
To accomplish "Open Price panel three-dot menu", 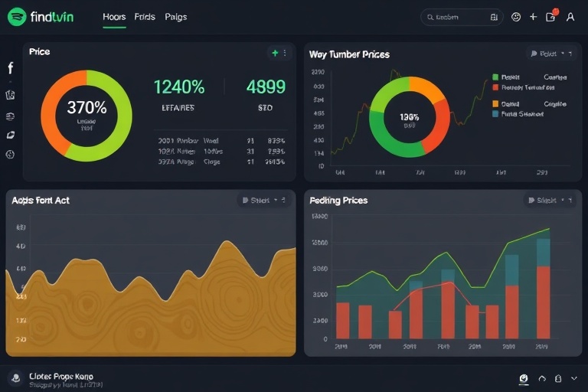I will 285,53.
